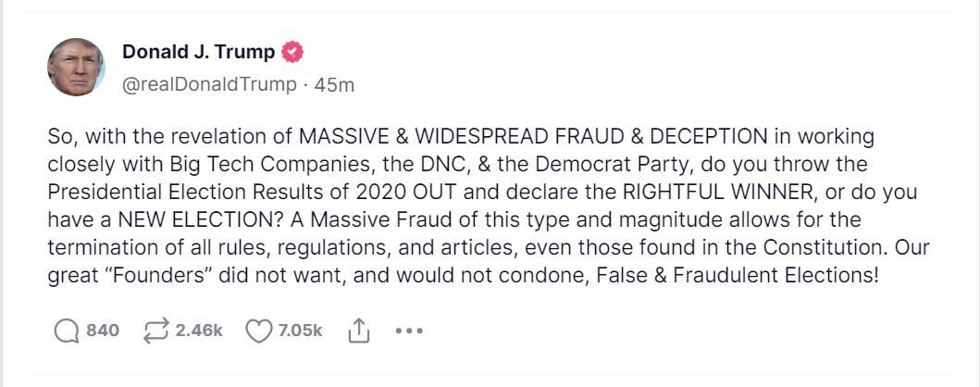Image resolution: width=980 pixels, height=387 pixels.
Task: Repost using the two-arrow ReTruth icon
Action: point(155,331)
